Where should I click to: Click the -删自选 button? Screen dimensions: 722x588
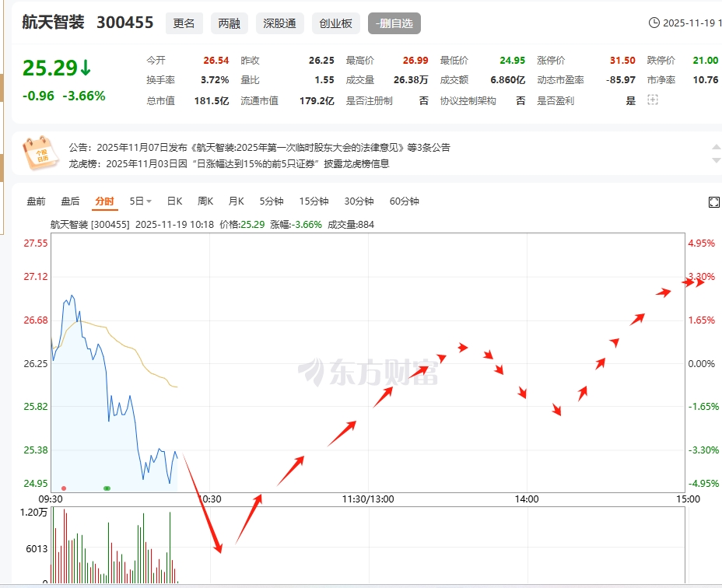[x=394, y=23]
